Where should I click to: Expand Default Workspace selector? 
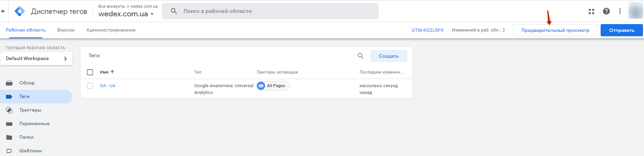click(x=36, y=59)
